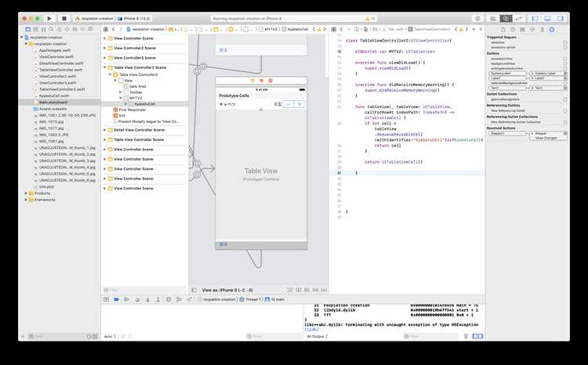Click the Stop button in Xcode toolbar
Viewport: 588px width, 365px height.
pos(64,18)
